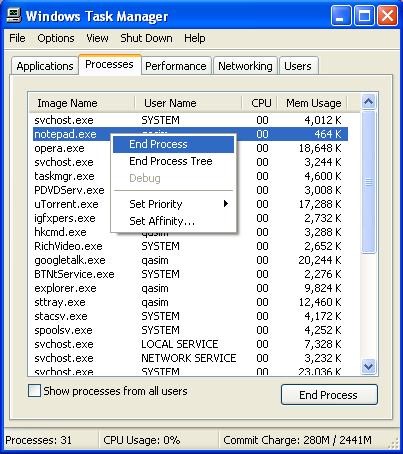The width and height of the screenshot is (403, 454).
Task: Click the 20,244 K memory value
Action: tap(320, 260)
